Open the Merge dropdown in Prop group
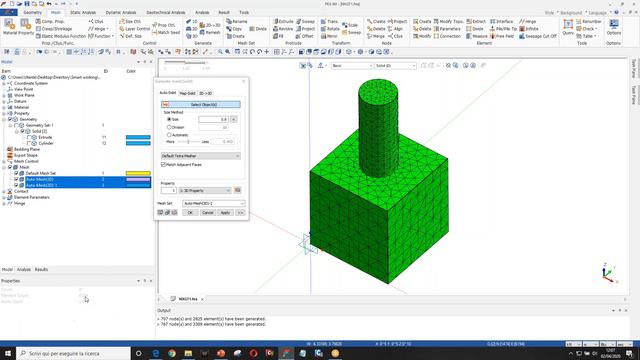The width and height of the screenshot is (640, 360). coord(99,29)
